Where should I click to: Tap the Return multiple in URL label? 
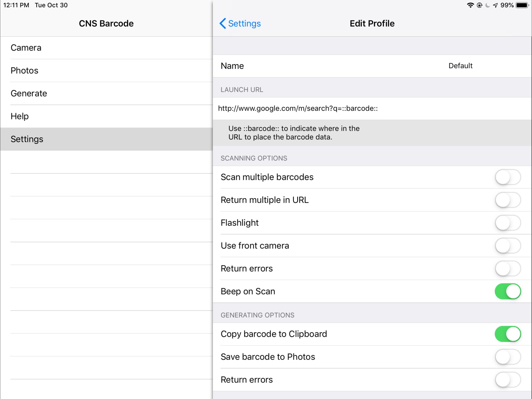click(x=265, y=200)
